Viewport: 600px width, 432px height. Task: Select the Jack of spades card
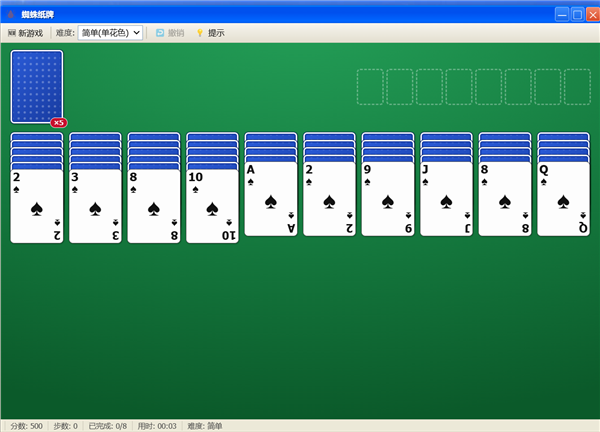(x=447, y=199)
